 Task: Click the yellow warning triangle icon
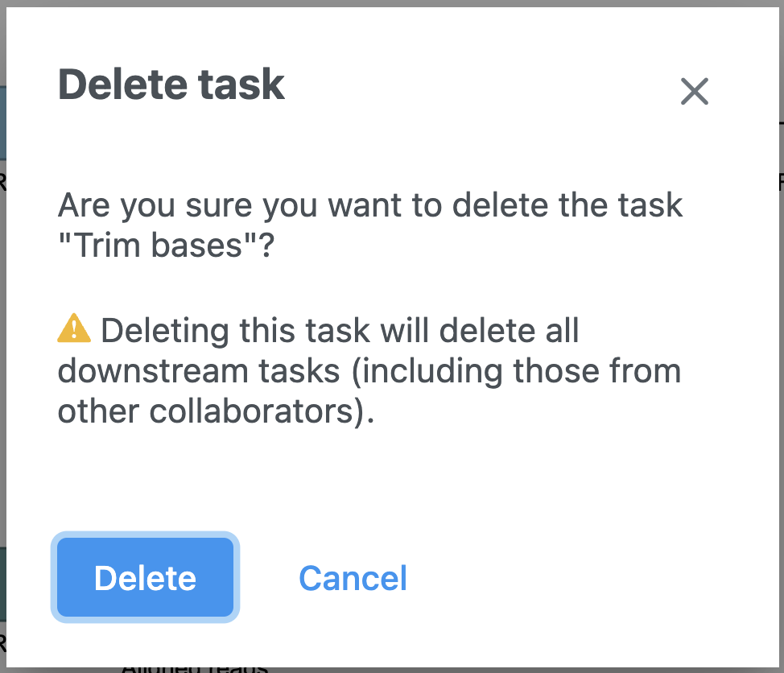pyautogui.click(x=73, y=328)
